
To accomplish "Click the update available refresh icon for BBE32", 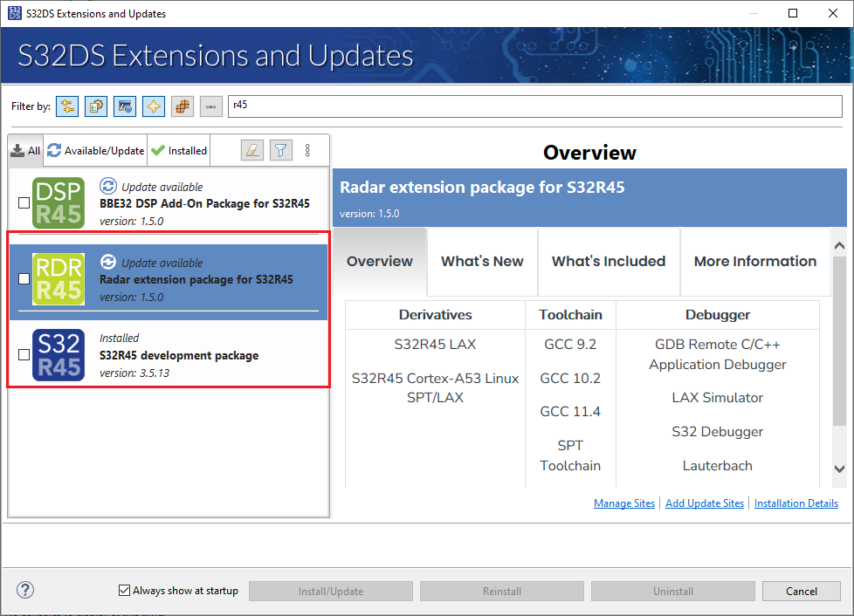I will (107, 185).
